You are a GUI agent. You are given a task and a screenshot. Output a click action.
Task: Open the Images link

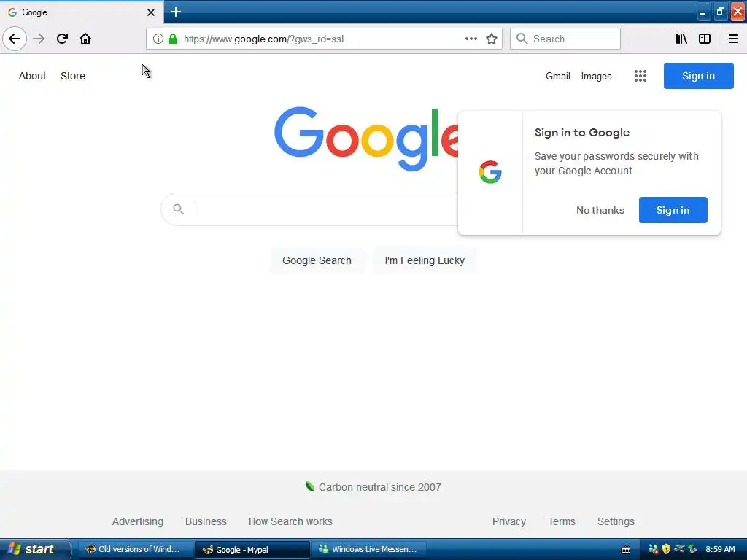coord(596,76)
